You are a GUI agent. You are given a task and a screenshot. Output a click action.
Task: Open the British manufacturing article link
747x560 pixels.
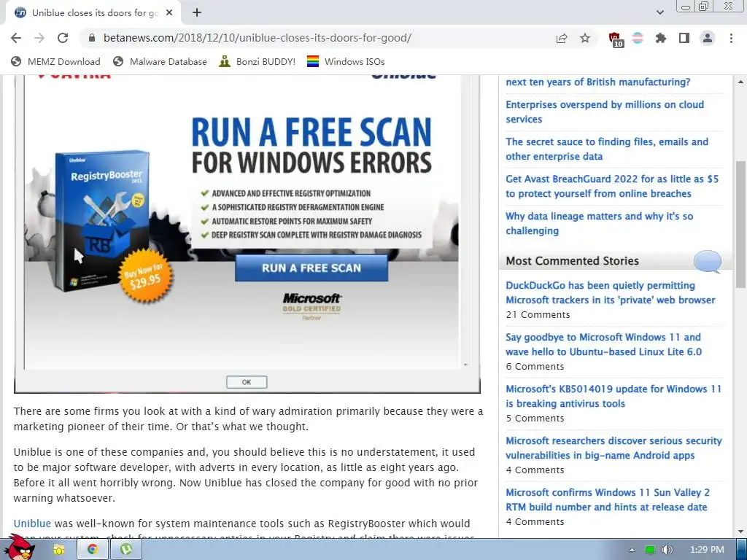pyautogui.click(x=598, y=82)
